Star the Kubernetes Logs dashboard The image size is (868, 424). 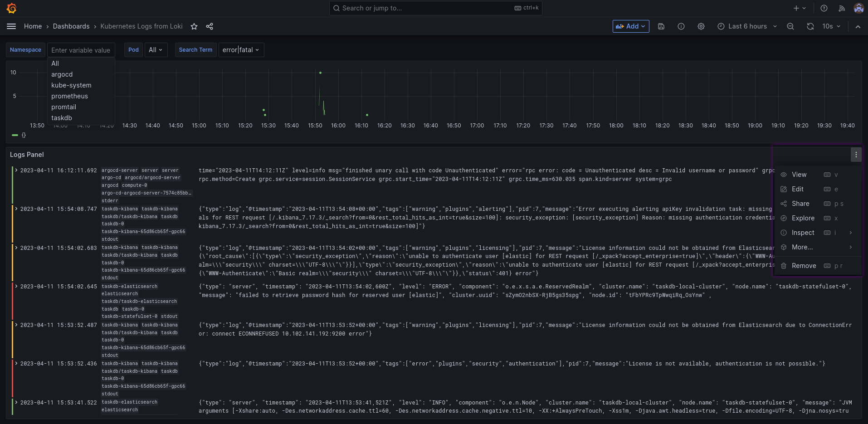point(194,26)
